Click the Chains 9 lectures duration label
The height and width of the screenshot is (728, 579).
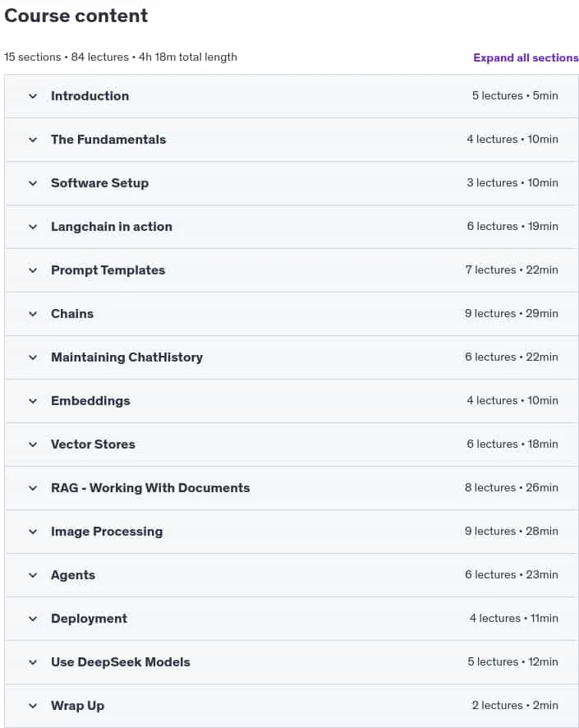[512, 313]
